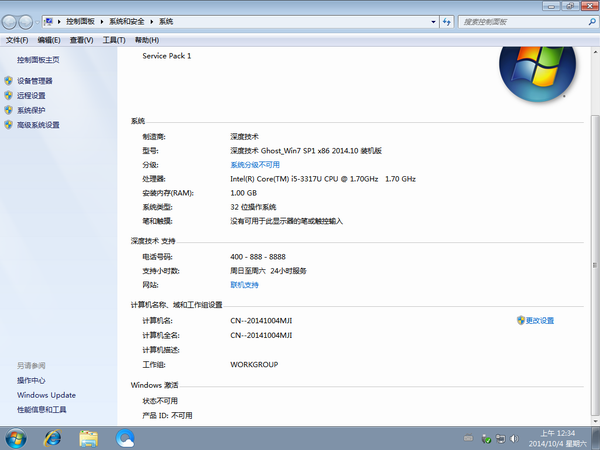Open 性能信息和工具 link
Viewport: 600px width, 450px height.
(42, 410)
